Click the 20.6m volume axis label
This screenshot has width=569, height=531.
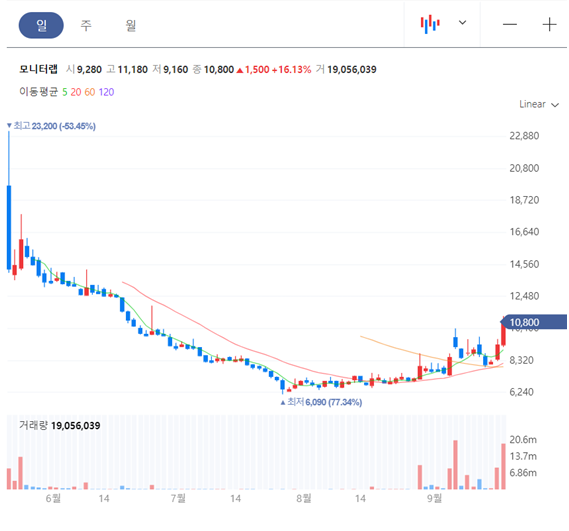tap(523, 440)
